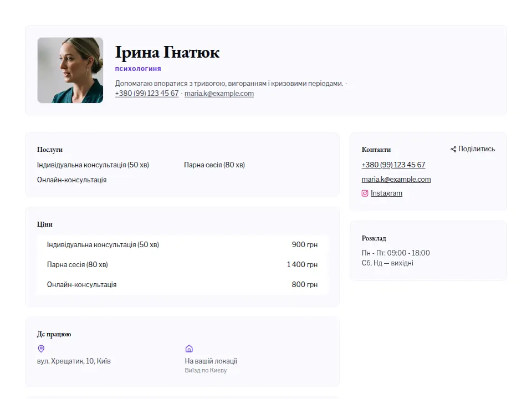
Task: Click the phone number link in the header
Action: coord(147,93)
